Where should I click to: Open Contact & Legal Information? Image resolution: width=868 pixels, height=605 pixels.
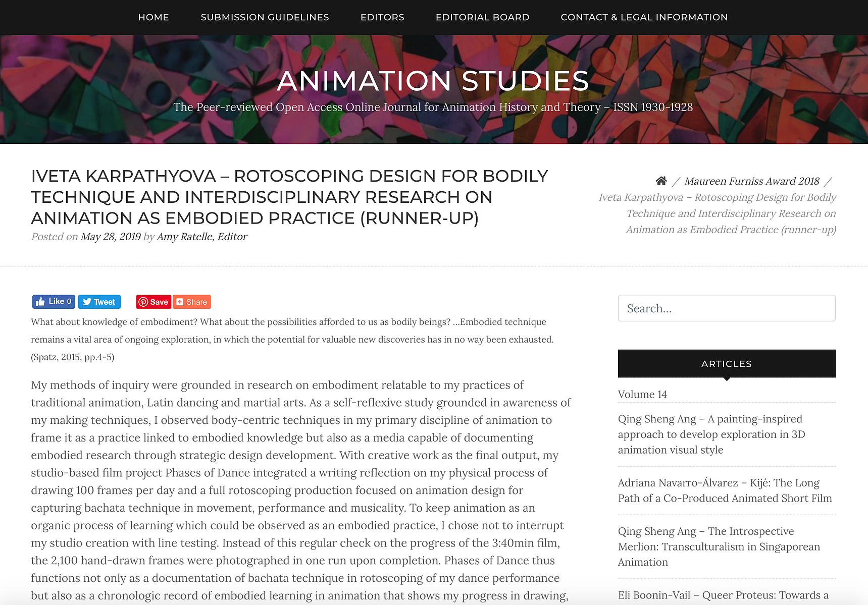pyautogui.click(x=644, y=17)
